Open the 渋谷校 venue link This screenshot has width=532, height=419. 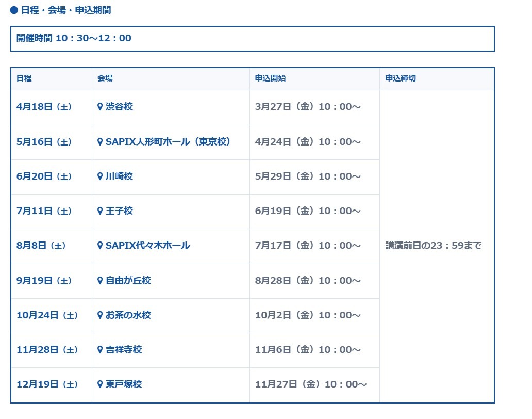119,107
